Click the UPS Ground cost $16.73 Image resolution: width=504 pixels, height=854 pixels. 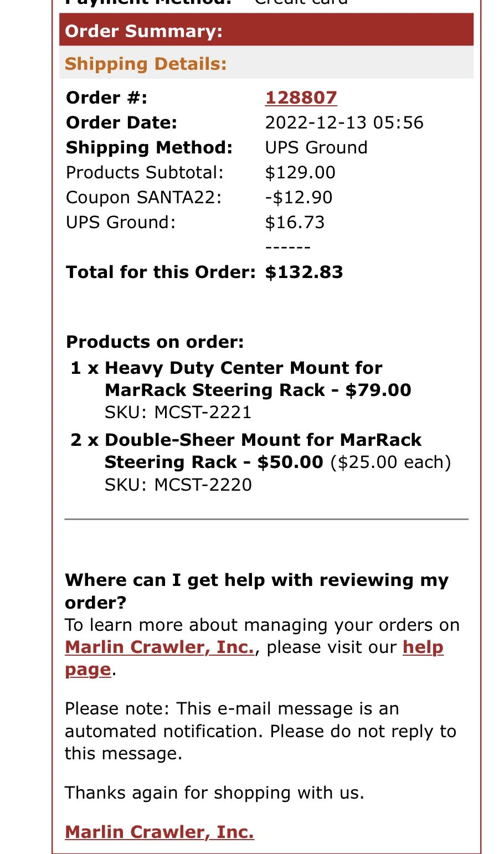pos(295,222)
